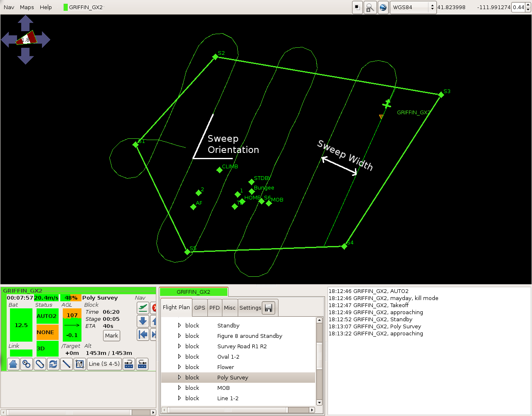Click the blue left-shift arrow button
532x416 pixels.
click(143, 335)
